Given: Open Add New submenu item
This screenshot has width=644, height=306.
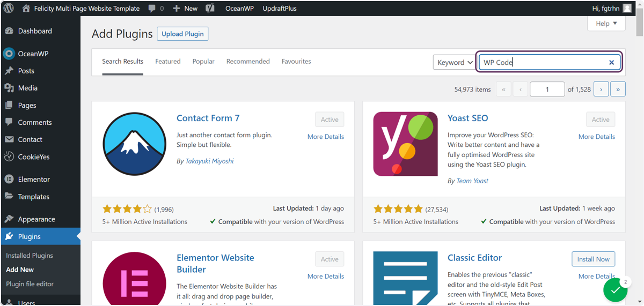Looking at the screenshot, I should click(x=20, y=270).
